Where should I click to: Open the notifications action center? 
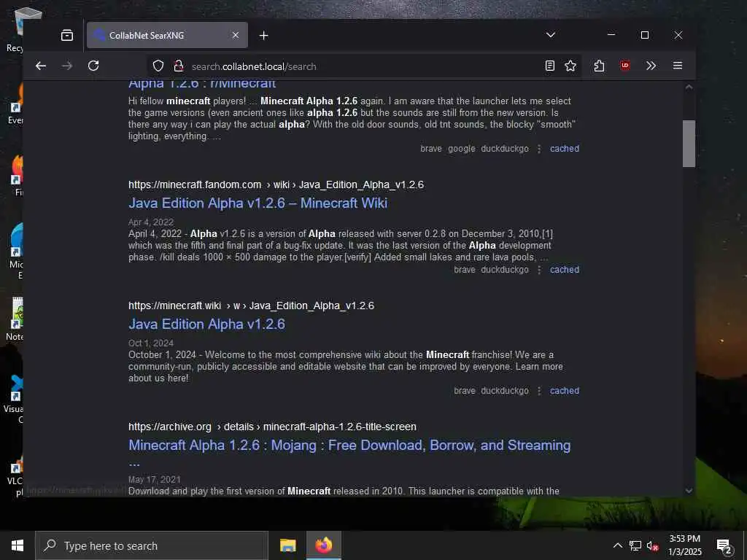click(724, 547)
